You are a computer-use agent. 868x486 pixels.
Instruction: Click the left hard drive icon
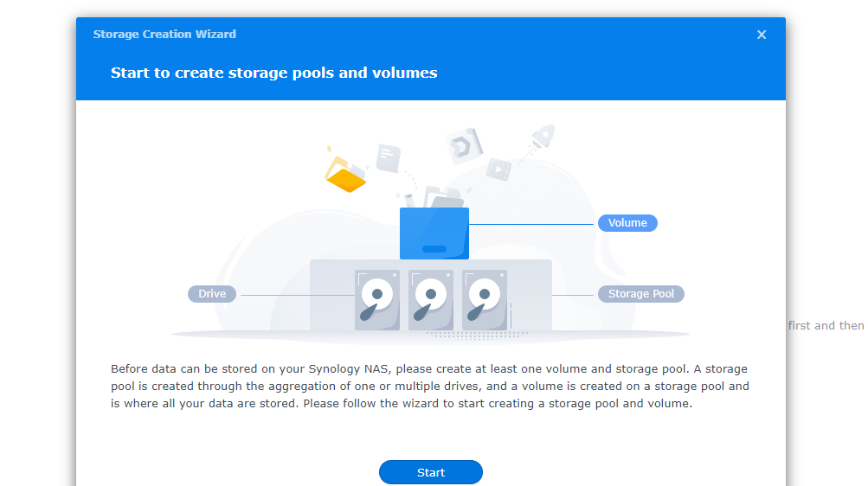(377, 300)
